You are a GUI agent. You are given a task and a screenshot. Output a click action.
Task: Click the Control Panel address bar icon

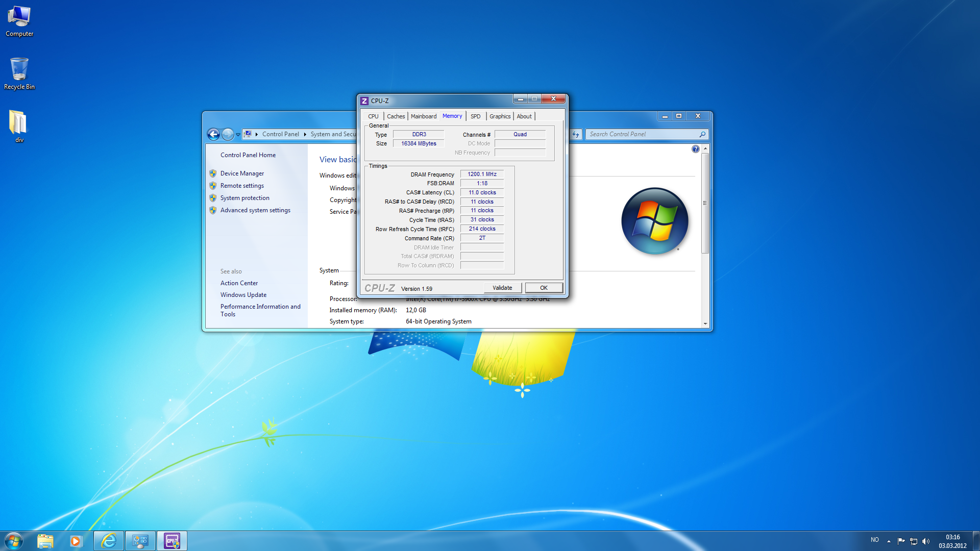[x=248, y=134]
